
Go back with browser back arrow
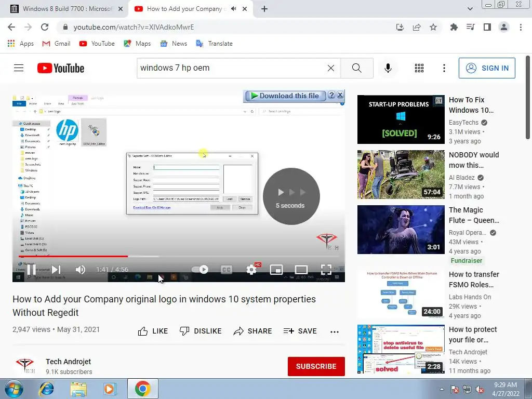pyautogui.click(x=11, y=27)
